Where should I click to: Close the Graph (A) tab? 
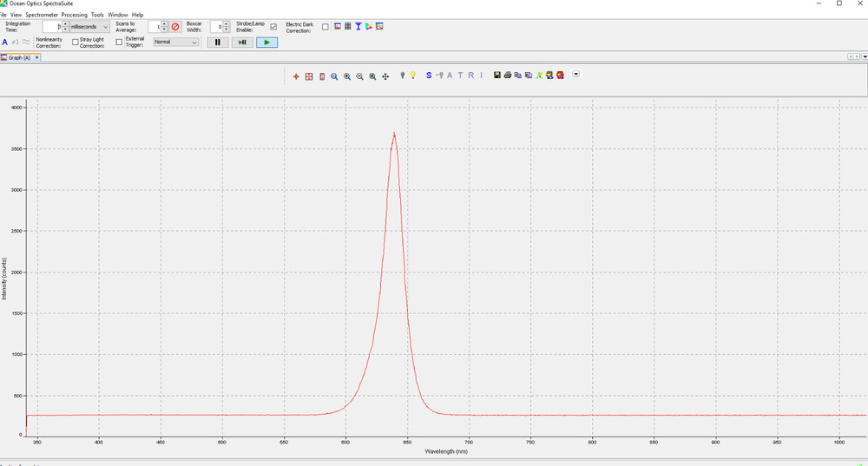[x=36, y=58]
